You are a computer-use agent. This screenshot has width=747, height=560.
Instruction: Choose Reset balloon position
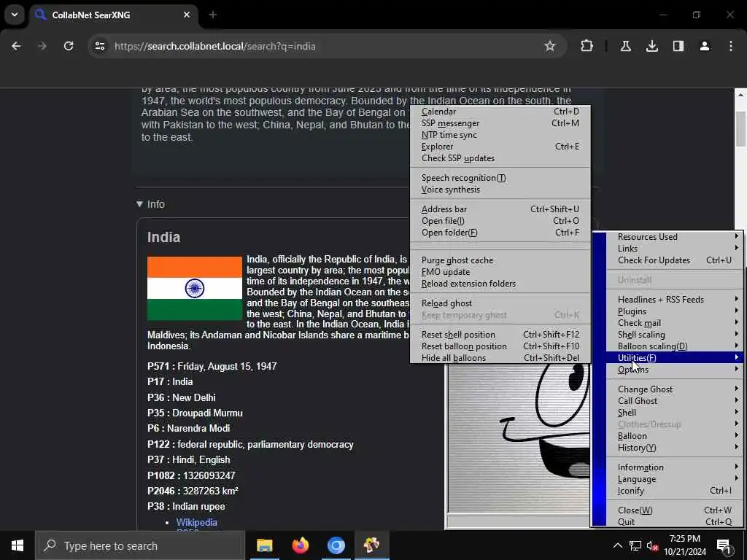coord(500,346)
